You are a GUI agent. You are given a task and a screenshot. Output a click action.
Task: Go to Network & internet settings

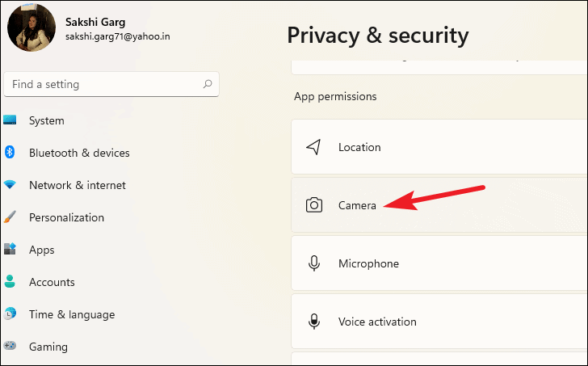pos(78,185)
